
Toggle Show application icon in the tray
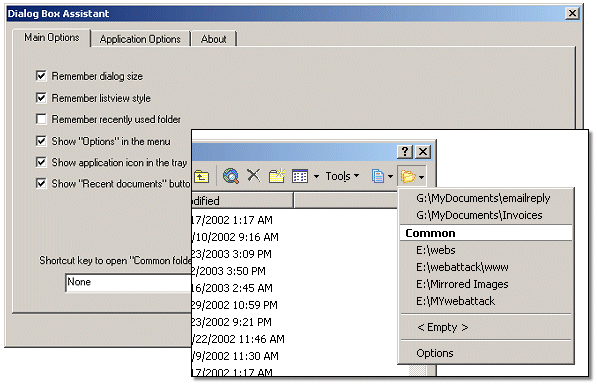(41, 162)
